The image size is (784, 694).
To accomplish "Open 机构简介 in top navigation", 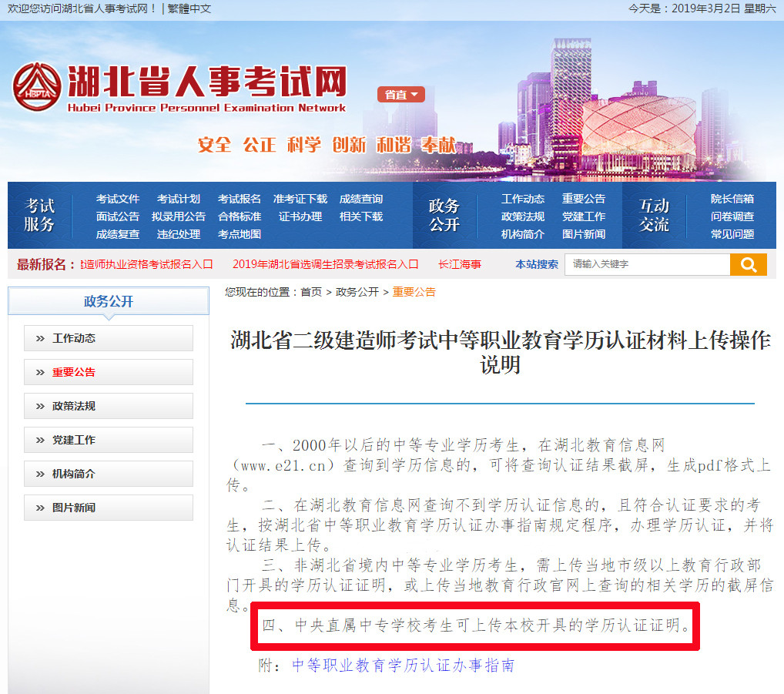I will [x=522, y=234].
